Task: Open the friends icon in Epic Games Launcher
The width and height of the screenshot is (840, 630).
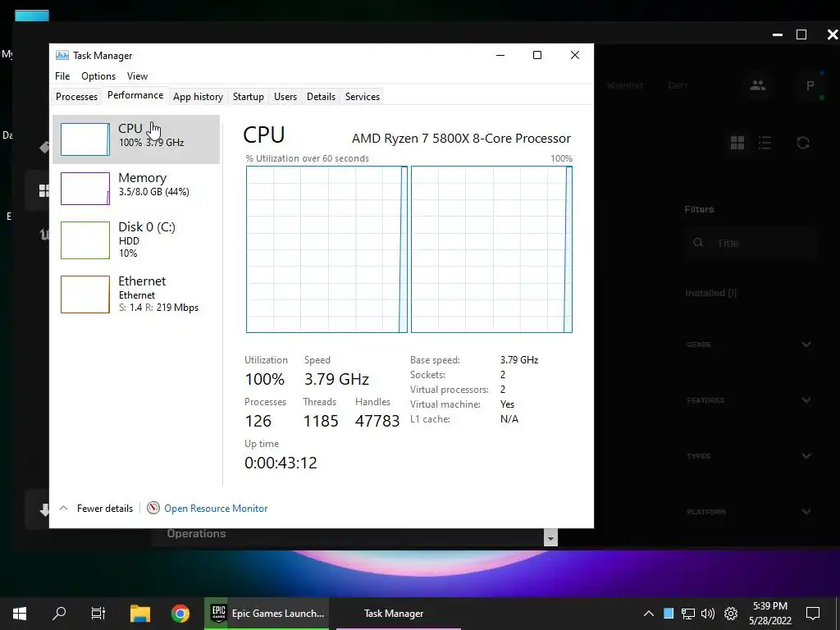Action: (757, 85)
